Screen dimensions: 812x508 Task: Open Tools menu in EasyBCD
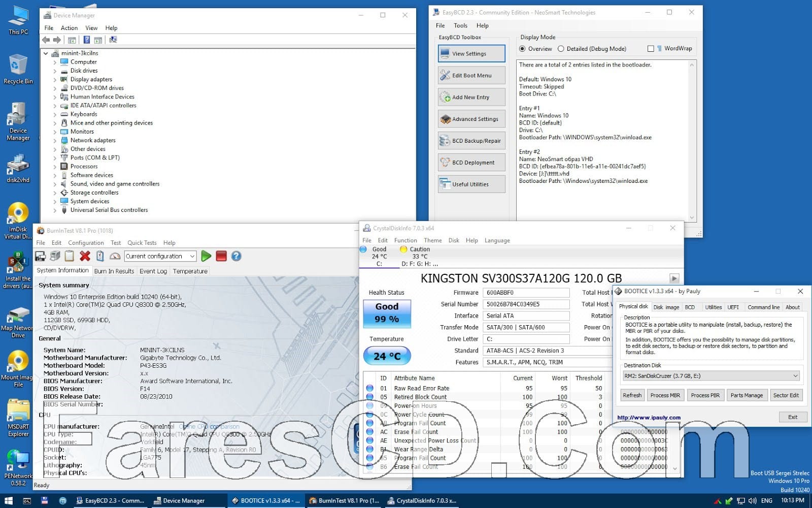(x=460, y=25)
